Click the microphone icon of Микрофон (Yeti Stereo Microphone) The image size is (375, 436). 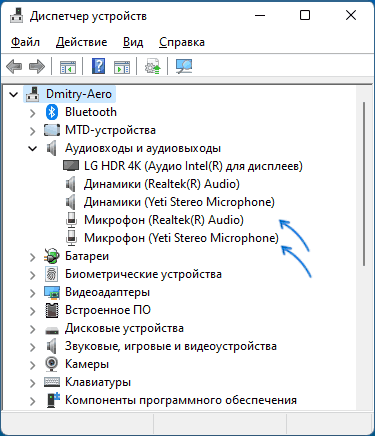71,238
